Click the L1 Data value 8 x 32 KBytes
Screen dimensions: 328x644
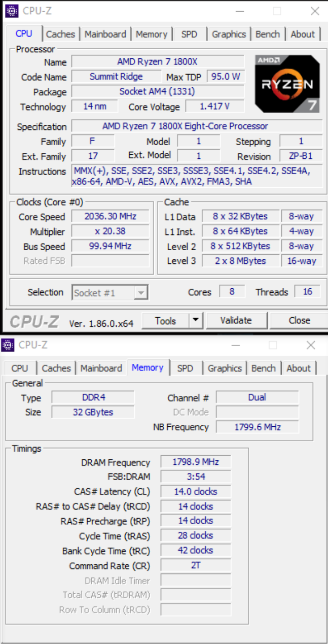240,216
